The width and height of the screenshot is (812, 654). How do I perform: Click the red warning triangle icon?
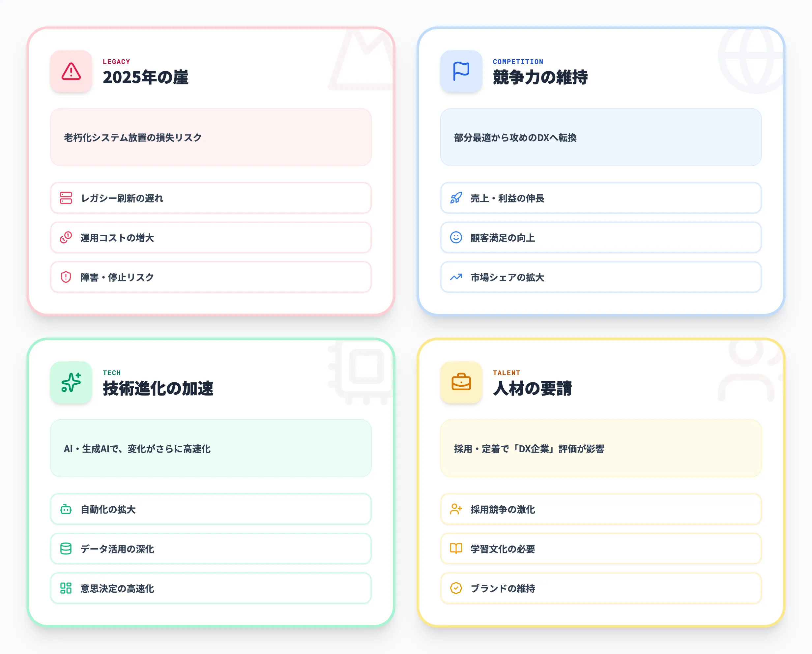tap(71, 72)
